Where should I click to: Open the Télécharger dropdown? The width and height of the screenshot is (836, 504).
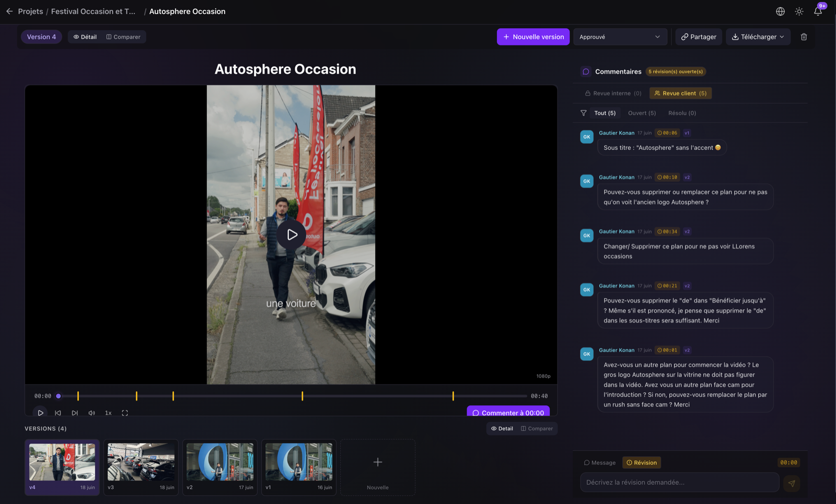758,37
